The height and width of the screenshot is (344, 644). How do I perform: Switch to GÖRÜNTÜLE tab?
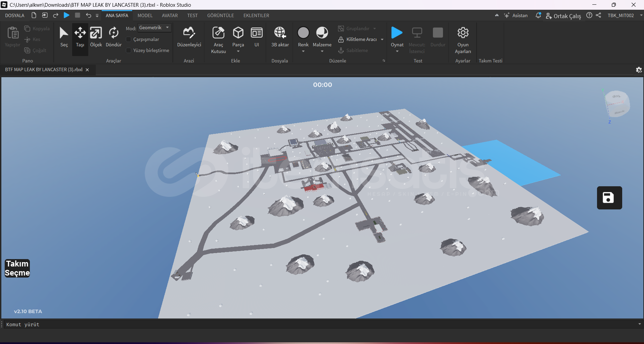(x=220, y=15)
